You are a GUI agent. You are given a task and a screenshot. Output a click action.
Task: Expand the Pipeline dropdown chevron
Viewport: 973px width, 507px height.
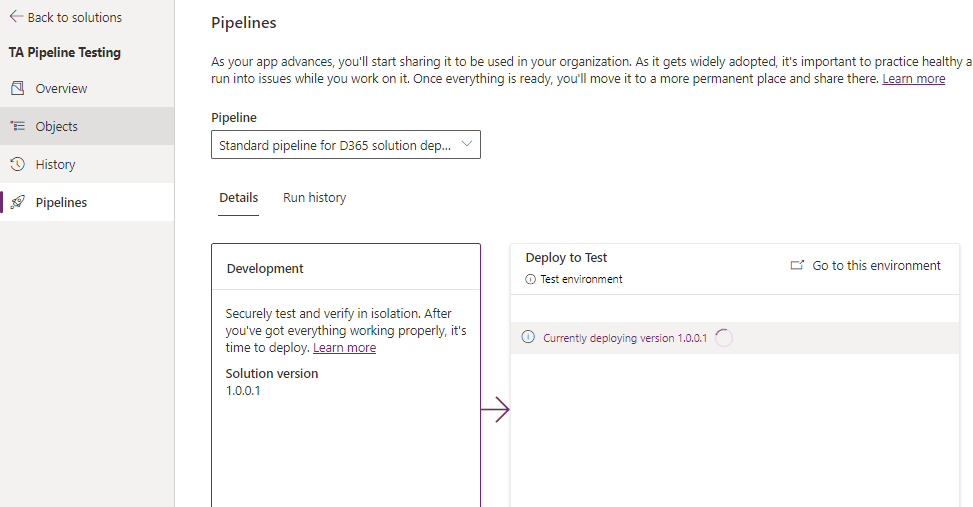pyautogui.click(x=466, y=144)
